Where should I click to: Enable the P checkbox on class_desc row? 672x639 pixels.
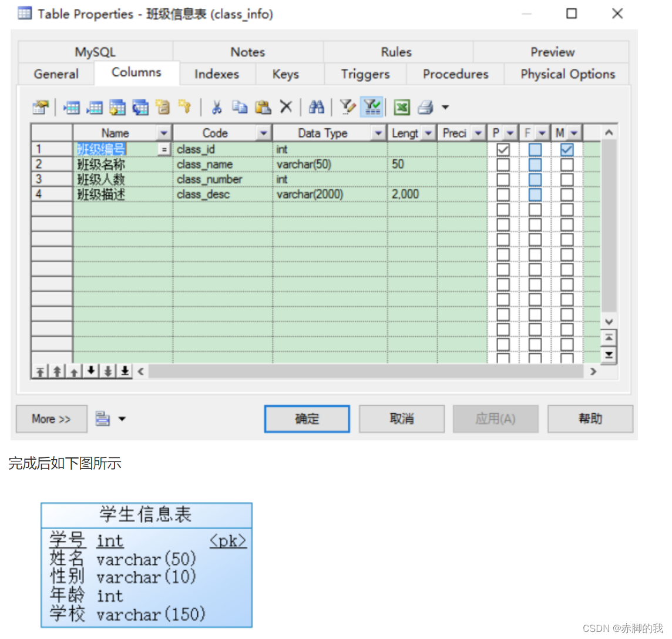coord(502,194)
